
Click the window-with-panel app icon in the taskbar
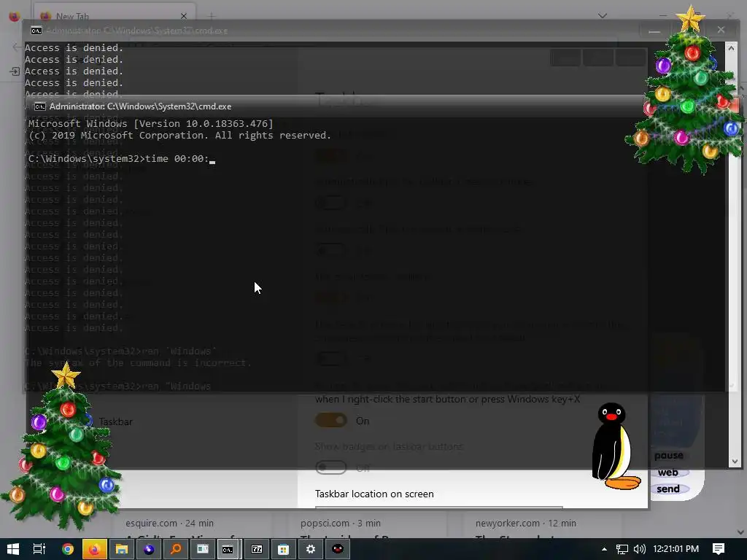[x=203, y=549]
